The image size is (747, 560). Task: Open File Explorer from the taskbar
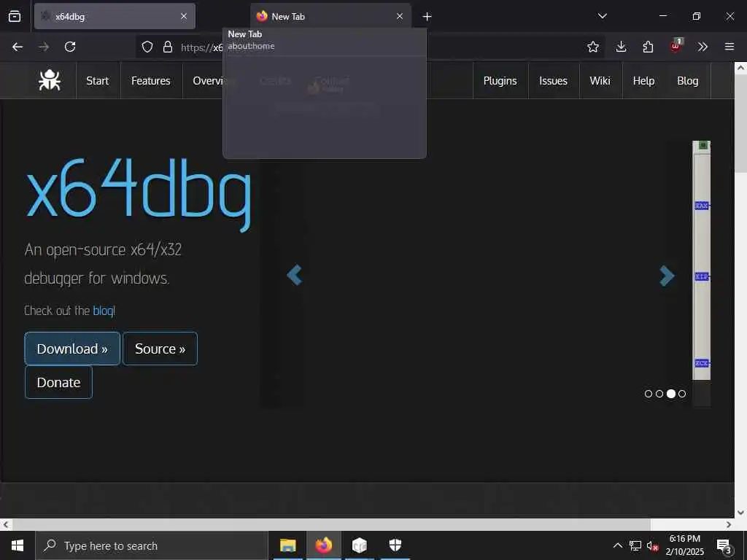click(287, 545)
